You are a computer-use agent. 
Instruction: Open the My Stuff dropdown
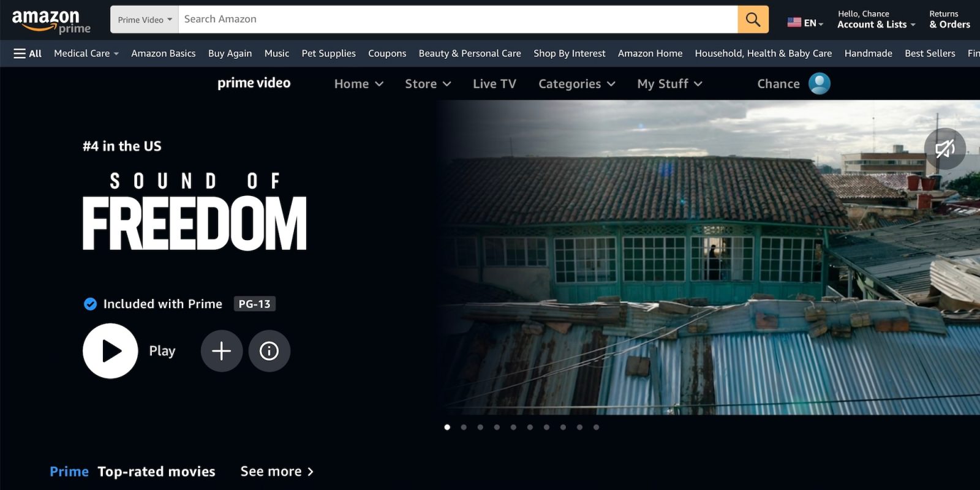pos(669,84)
